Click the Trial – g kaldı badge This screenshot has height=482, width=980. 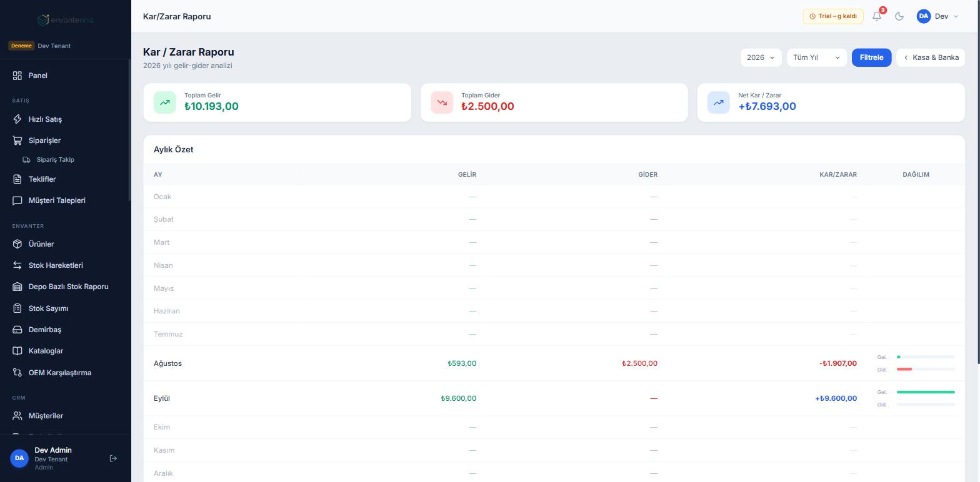(833, 16)
